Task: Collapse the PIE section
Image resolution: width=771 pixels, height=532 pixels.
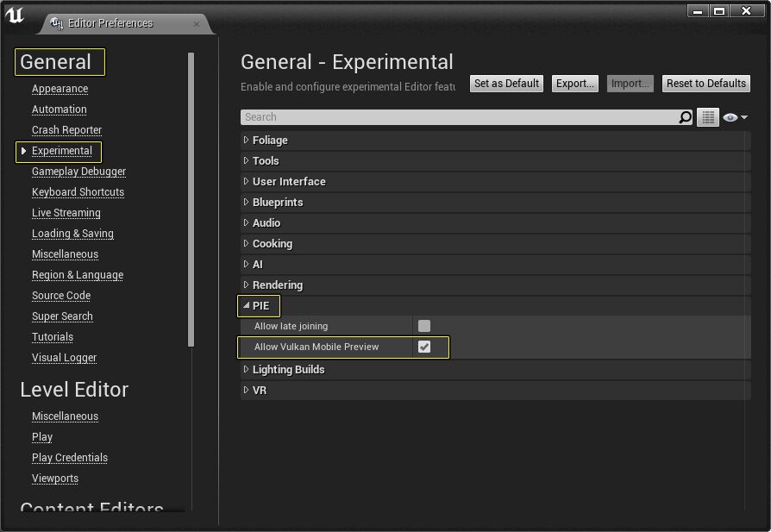Action: (247, 305)
